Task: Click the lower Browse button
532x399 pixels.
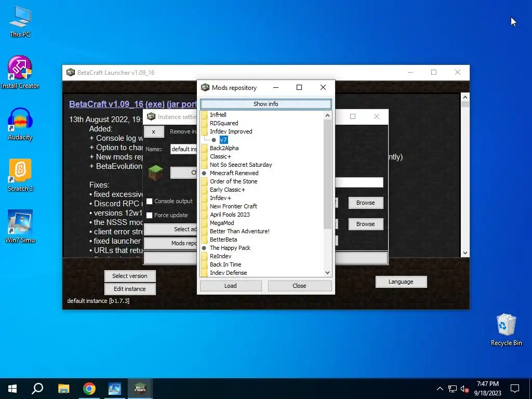Action: tap(365, 224)
